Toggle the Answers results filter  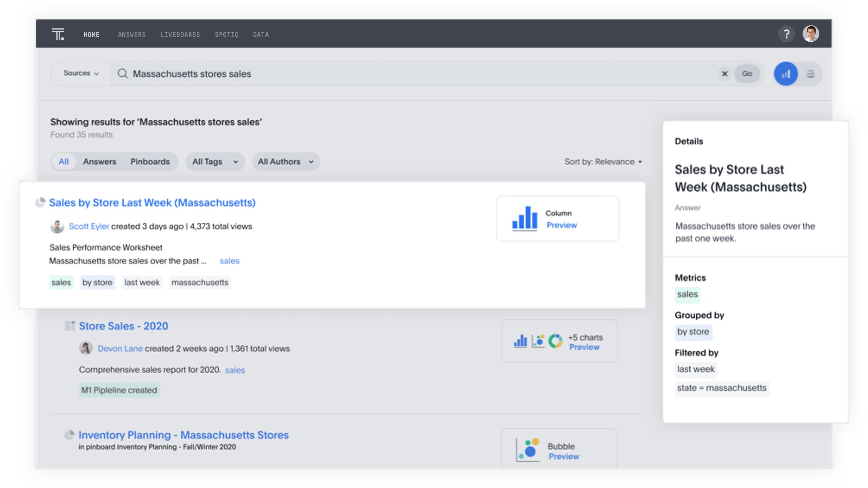click(99, 162)
